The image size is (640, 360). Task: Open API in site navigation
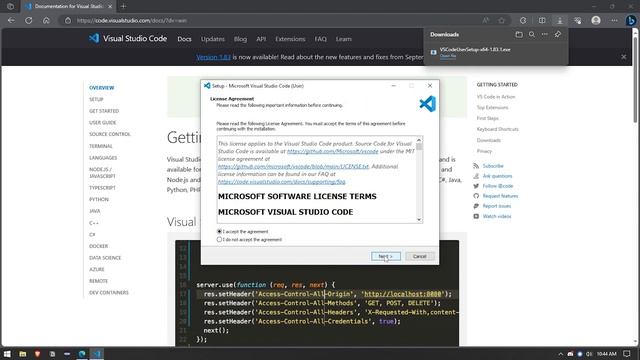(261, 39)
